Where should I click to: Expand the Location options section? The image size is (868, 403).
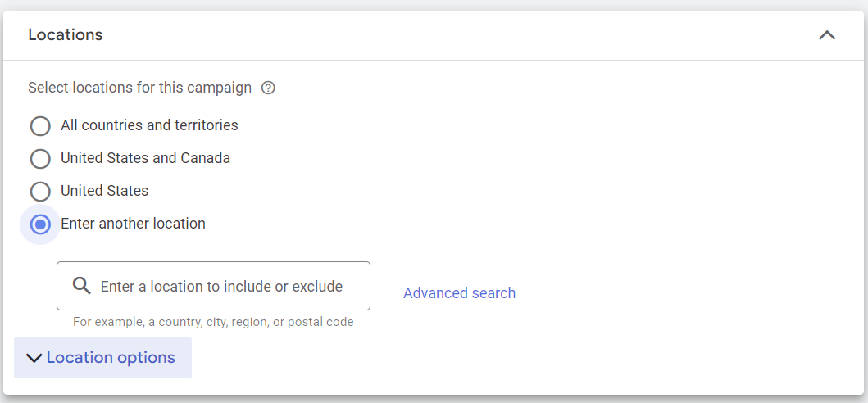click(102, 358)
